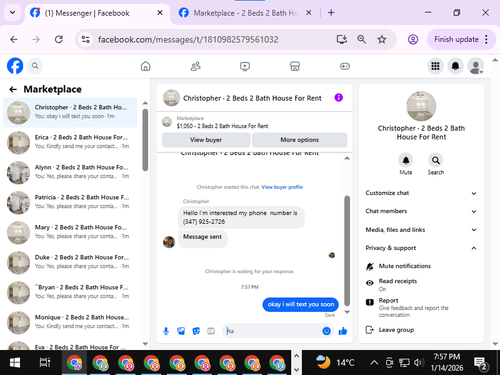The height and width of the screenshot is (375, 500).
Task: Open the Gaming controller icon
Action: 345,66
